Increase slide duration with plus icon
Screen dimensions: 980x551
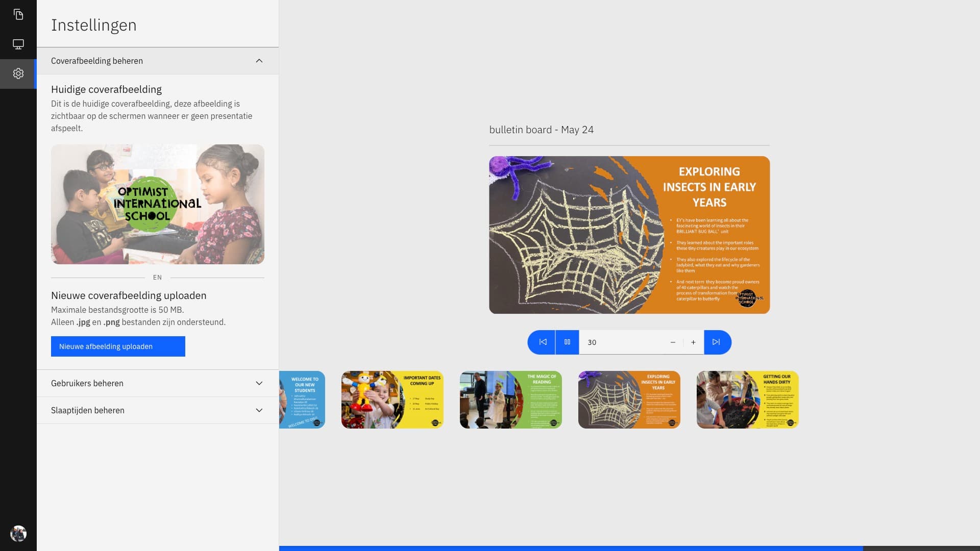[693, 342]
